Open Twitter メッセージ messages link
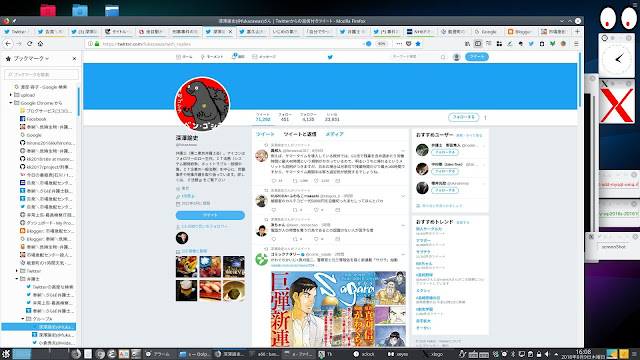This screenshot has width=640, height=360. (264, 57)
